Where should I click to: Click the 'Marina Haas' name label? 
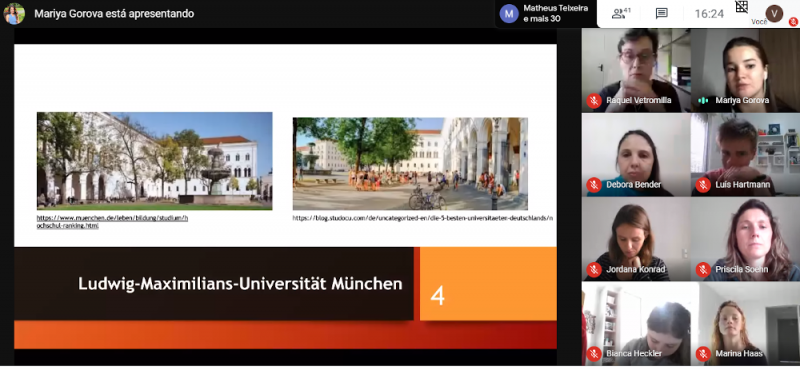(x=739, y=353)
